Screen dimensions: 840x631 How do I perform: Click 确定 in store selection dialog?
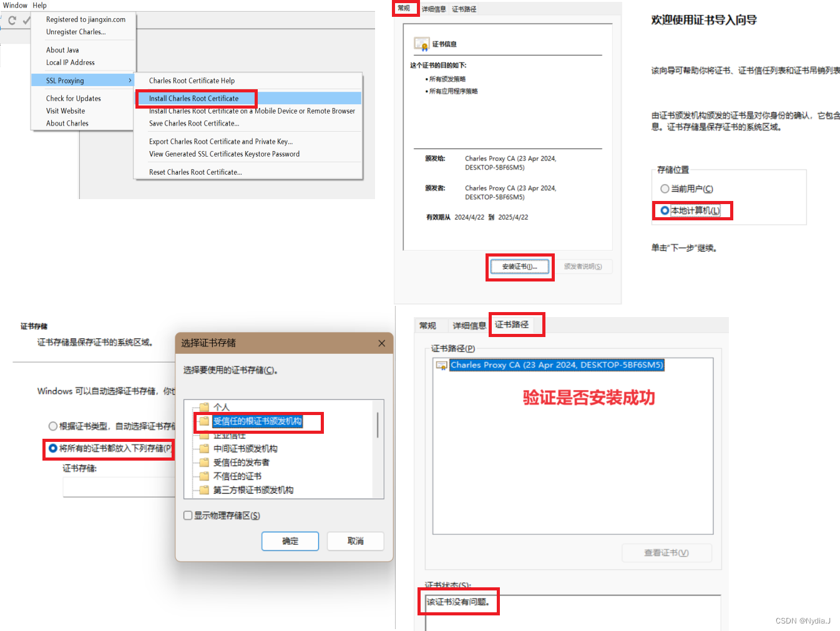[290, 541]
